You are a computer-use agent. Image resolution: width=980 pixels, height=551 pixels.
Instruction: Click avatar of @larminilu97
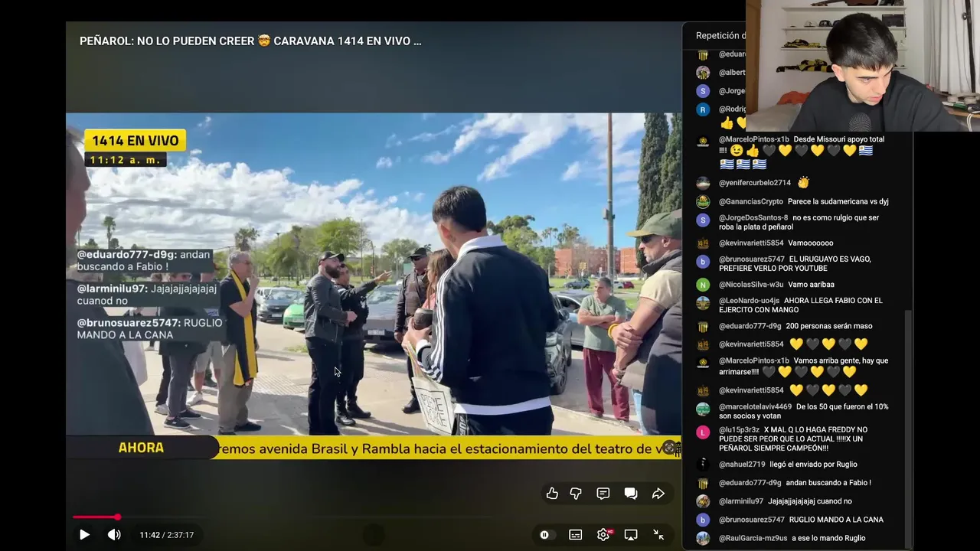pos(703,501)
